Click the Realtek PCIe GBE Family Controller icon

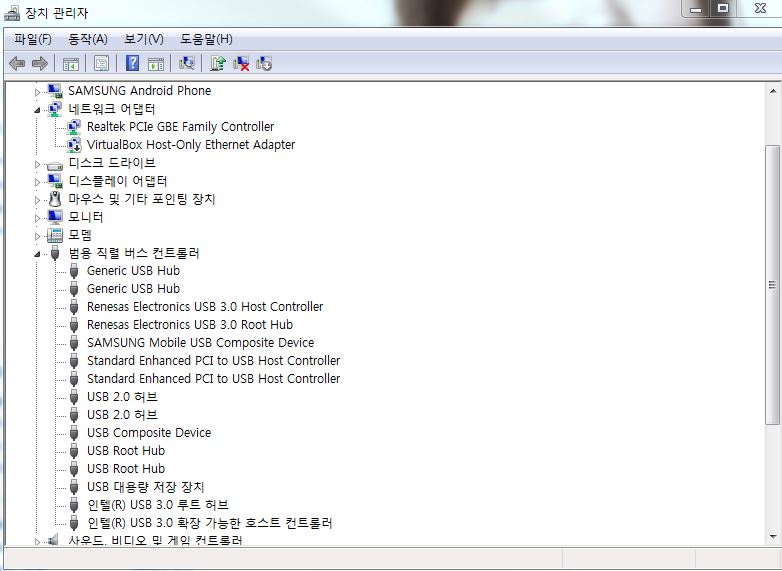coord(74,127)
